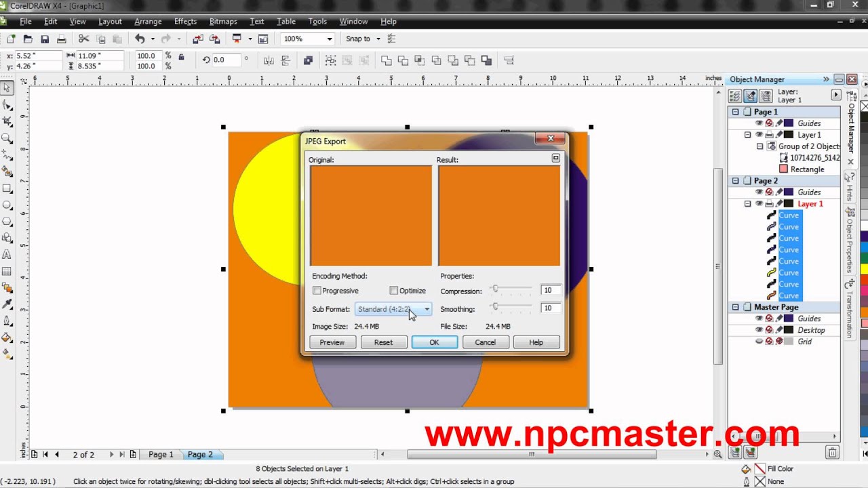Image resolution: width=868 pixels, height=488 pixels.
Task: Select the Rectangle tool
Action: [7, 188]
